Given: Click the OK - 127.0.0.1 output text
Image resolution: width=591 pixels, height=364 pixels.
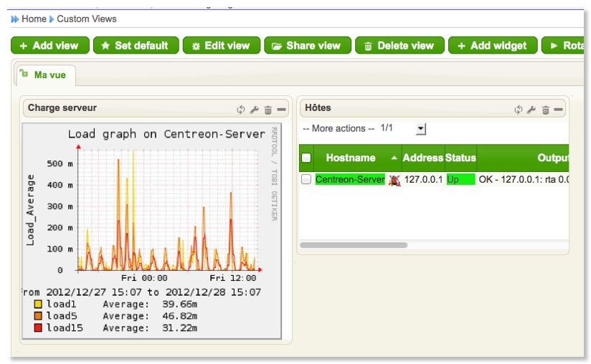Looking at the screenshot, I should pyautogui.click(x=524, y=180).
